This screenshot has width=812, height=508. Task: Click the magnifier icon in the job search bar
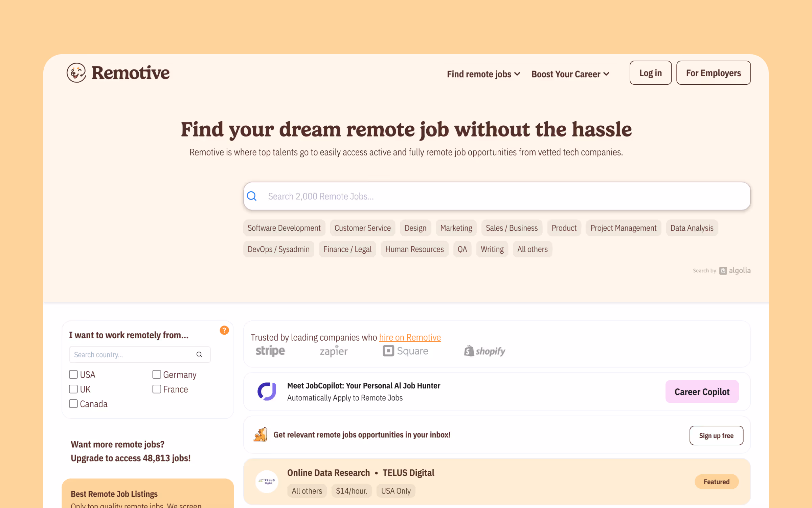[252, 196]
